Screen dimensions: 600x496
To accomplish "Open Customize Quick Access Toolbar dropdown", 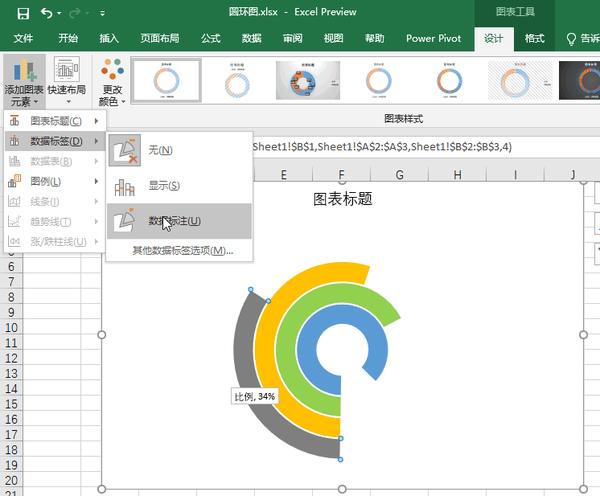I will coord(102,13).
